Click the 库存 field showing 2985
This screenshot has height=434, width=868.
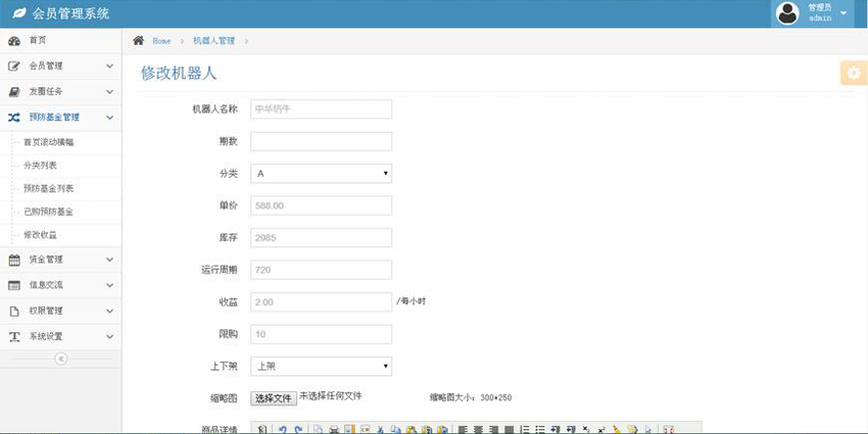321,238
